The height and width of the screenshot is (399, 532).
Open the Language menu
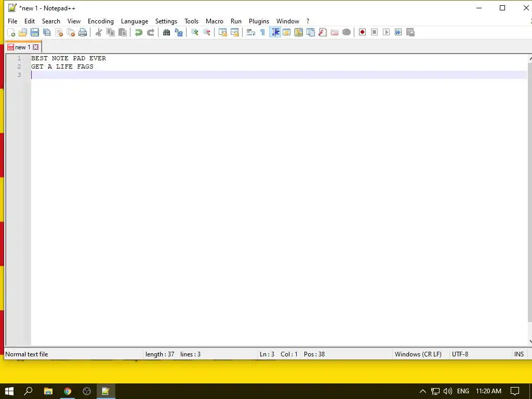135,21
